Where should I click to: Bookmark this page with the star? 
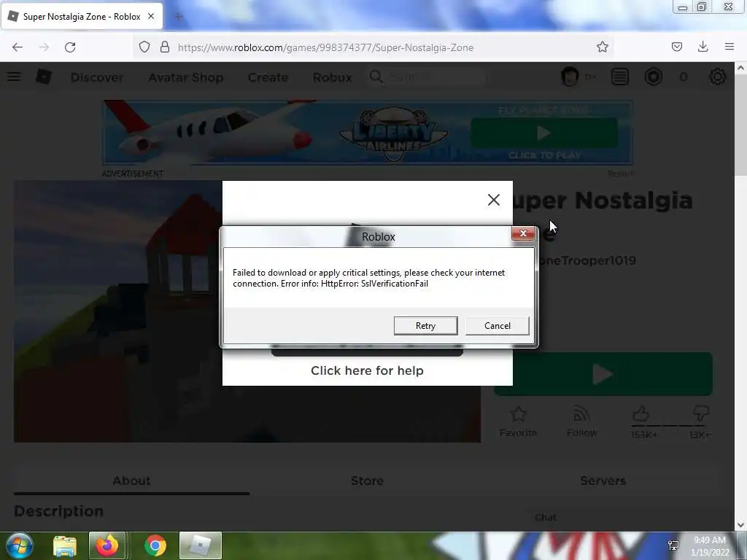click(x=602, y=47)
